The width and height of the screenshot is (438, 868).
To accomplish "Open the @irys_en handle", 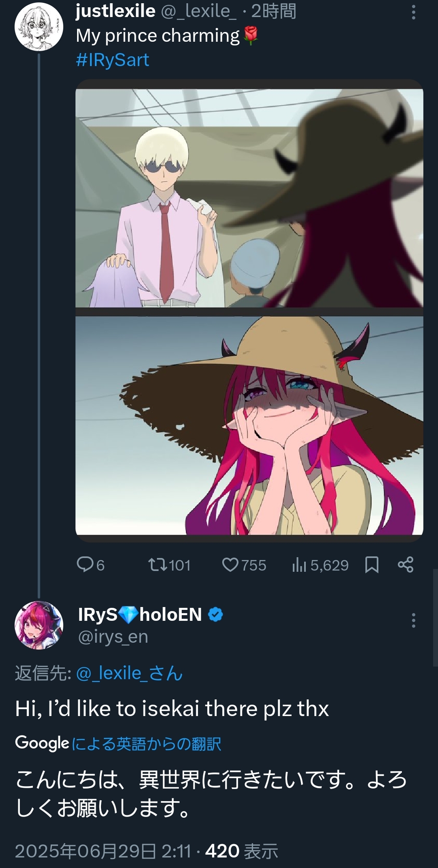I will tap(113, 637).
